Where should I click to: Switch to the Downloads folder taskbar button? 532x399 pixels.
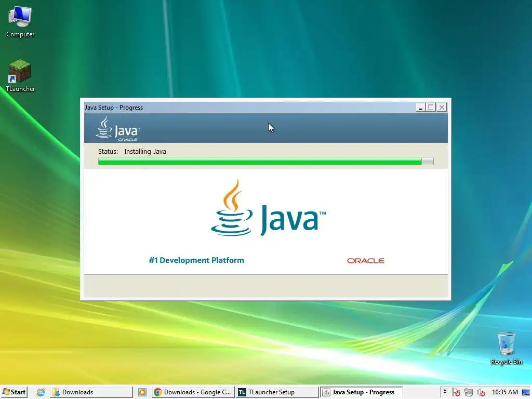91,392
